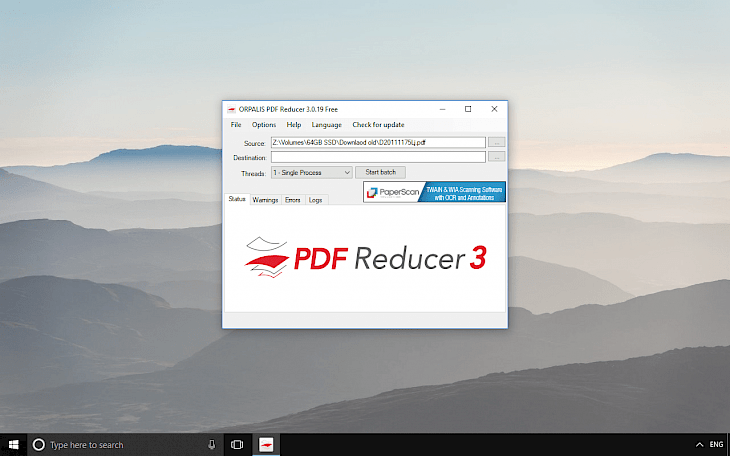Open the Windows Start menu
730x456 pixels.
click(x=14, y=445)
